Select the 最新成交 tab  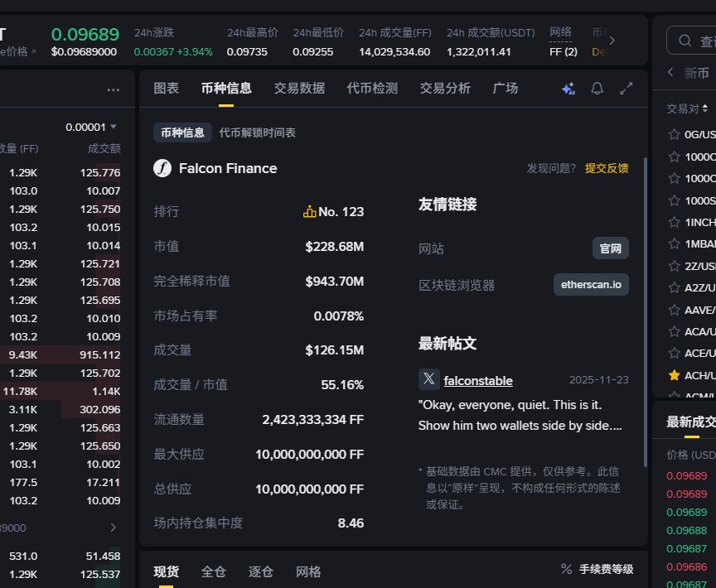pos(691,422)
